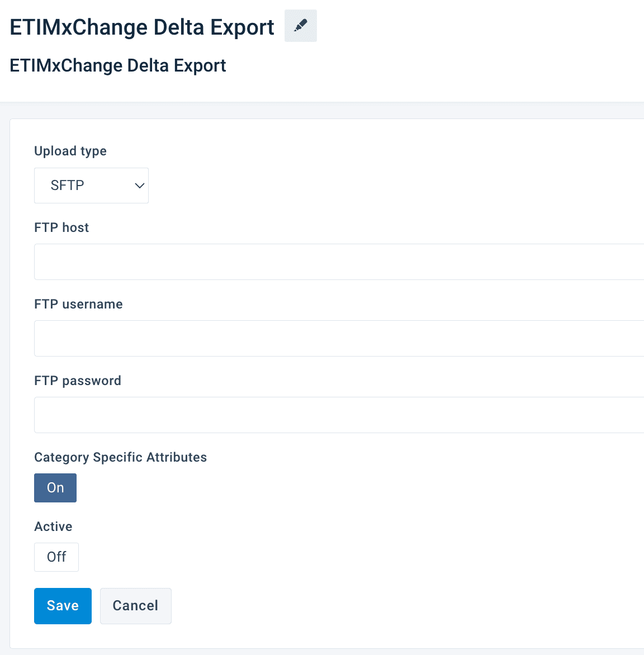Click the "Upload type" field label
This screenshot has height=655, width=644.
(x=70, y=151)
